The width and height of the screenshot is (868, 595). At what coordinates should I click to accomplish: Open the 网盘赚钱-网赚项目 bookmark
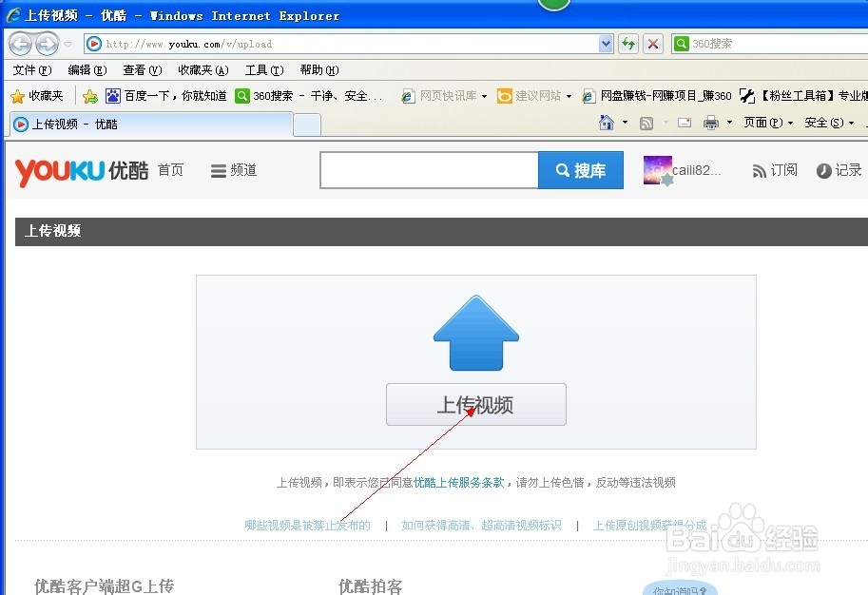657,96
